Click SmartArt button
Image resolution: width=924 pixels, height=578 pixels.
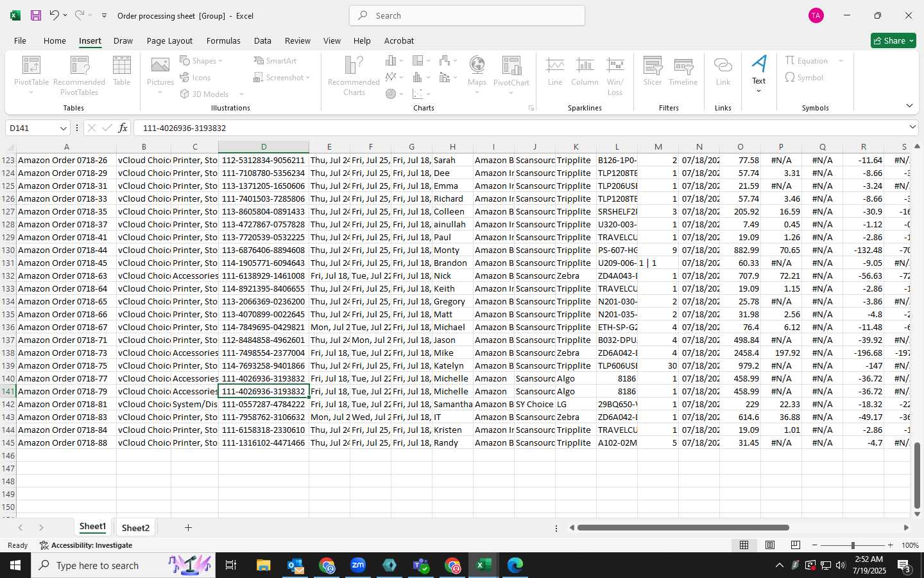[x=275, y=60]
